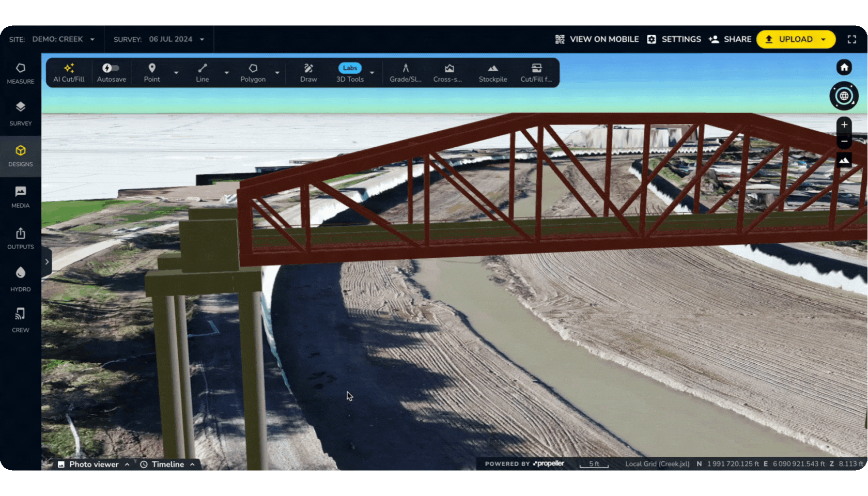Screen dimensions: 868x496
Task: Expand the Polygon tool dropdown arrow
Action: pos(277,73)
